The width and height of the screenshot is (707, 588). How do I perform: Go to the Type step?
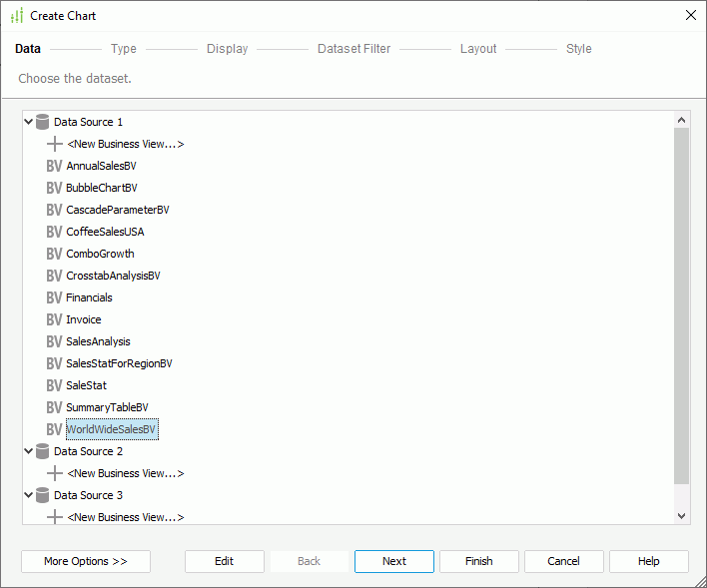124,49
